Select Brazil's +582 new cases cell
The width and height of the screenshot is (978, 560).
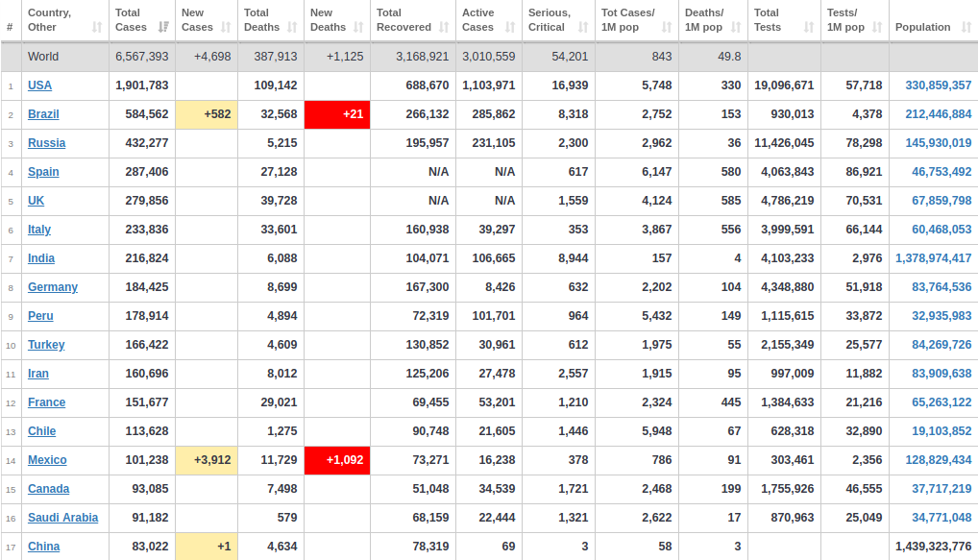click(207, 114)
